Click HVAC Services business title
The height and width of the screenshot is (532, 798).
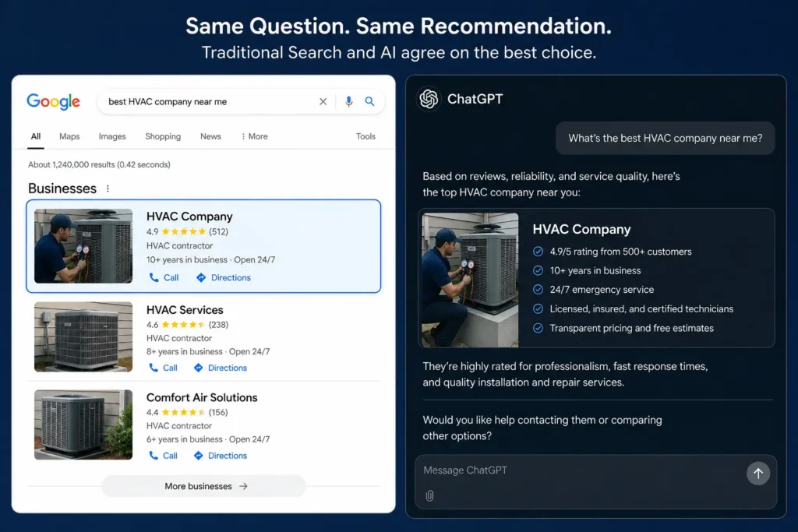pos(185,310)
